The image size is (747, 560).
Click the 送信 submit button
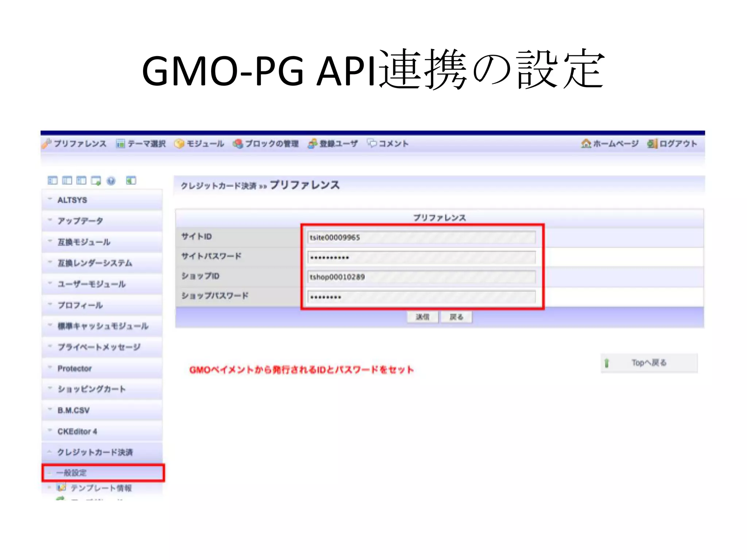coord(423,317)
